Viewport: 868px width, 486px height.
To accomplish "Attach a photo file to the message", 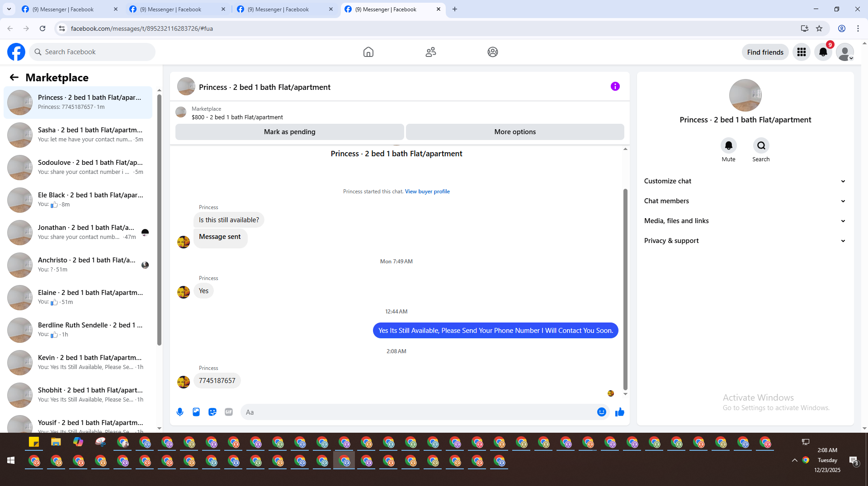I will click(x=196, y=412).
